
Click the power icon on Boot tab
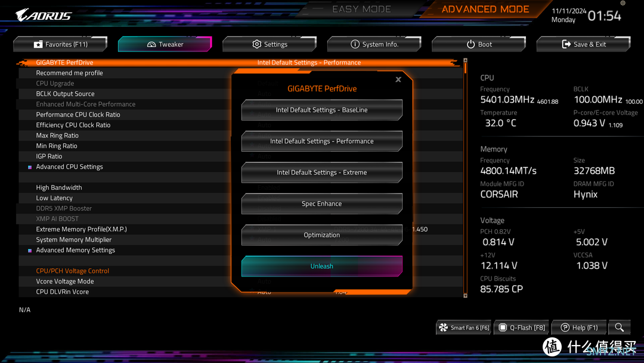pos(470,44)
